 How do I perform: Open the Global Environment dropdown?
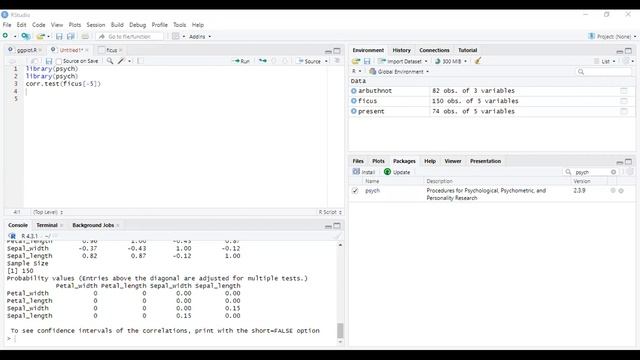tap(399, 71)
